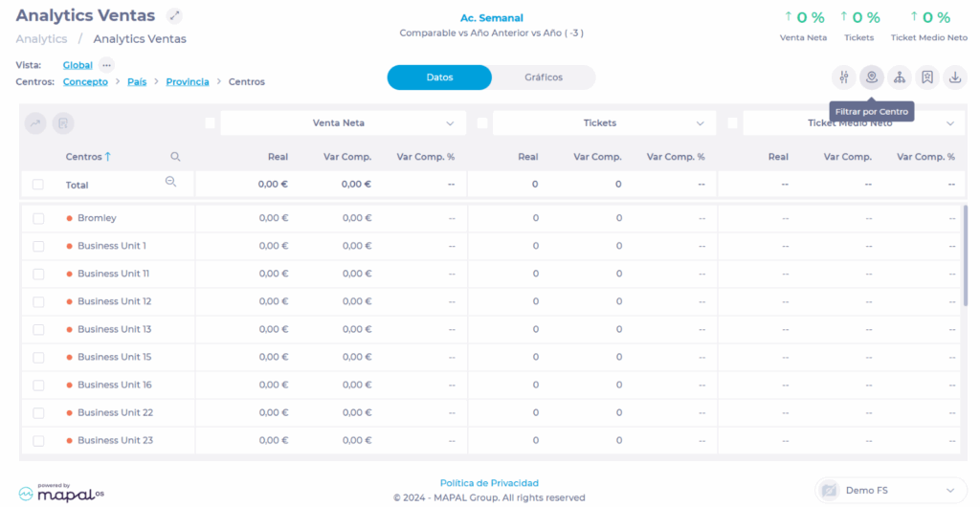Open the three-dots menu next to Global
This screenshot has height=507, width=980.
tap(106, 65)
